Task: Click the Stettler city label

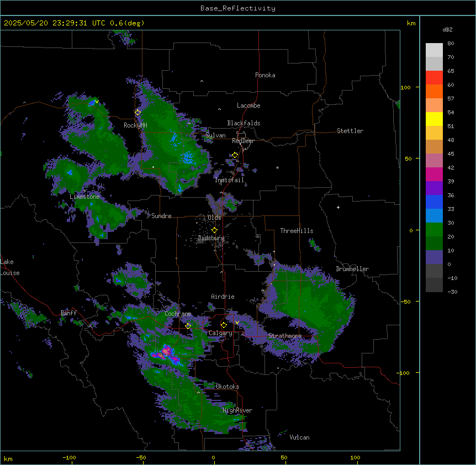Action: click(350, 131)
